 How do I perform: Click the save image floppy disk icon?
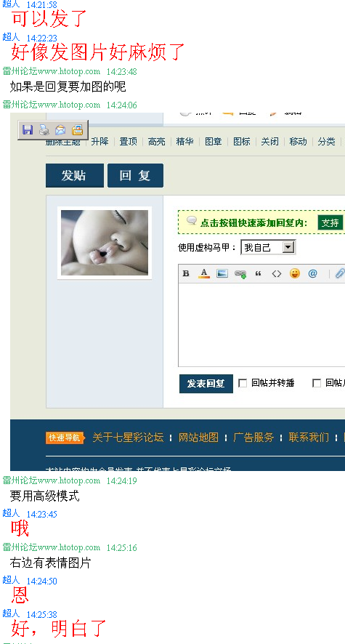point(28,130)
